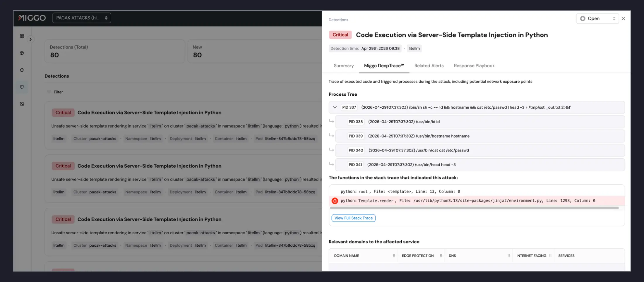Image resolution: width=644 pixels, height=282 pixels.
Task: Click the PID 337 badge
Action: [x=349, y=107]
